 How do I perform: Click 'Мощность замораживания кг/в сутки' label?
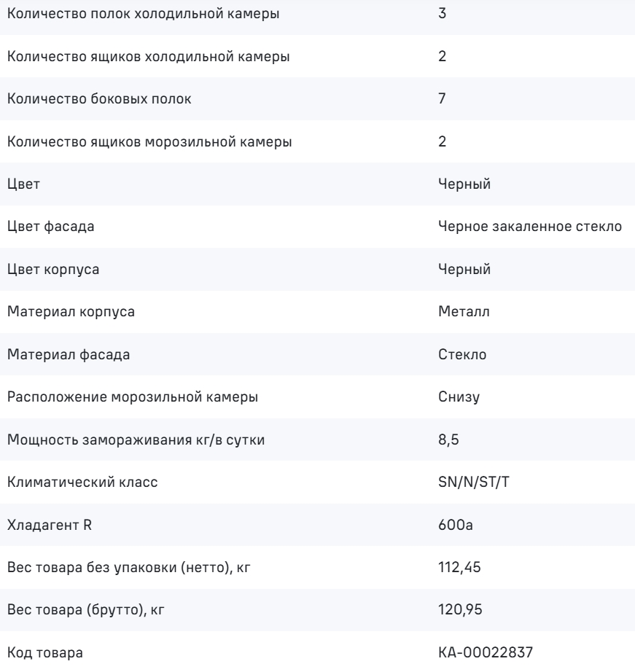[x=136, y=440]
